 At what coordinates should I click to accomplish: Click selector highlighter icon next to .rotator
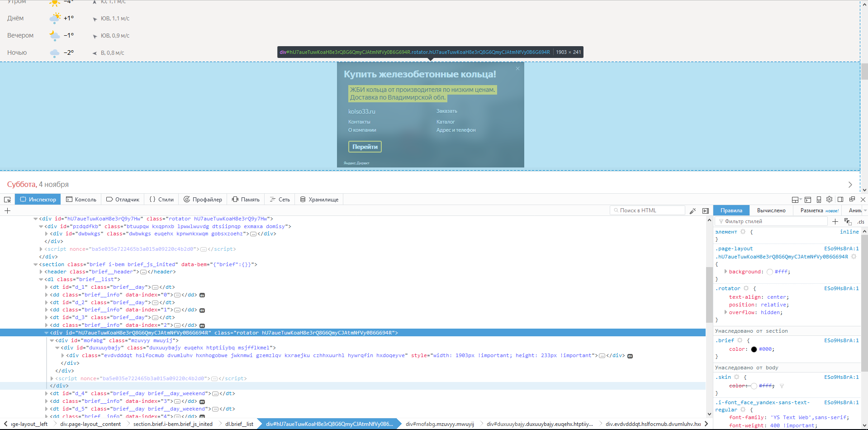coord(746,288)
